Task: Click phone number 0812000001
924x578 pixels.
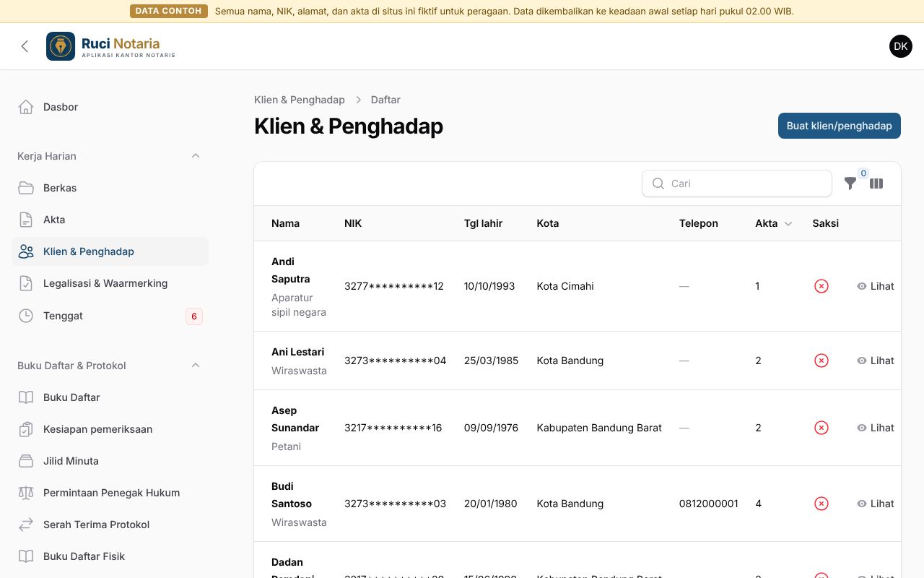Action: (709, 504)
